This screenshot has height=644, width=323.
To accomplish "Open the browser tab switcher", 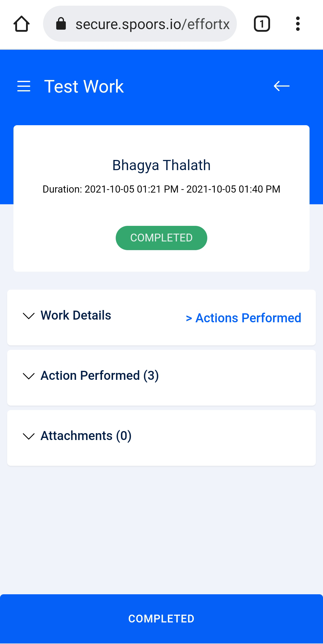I will [x=262, y=24].
